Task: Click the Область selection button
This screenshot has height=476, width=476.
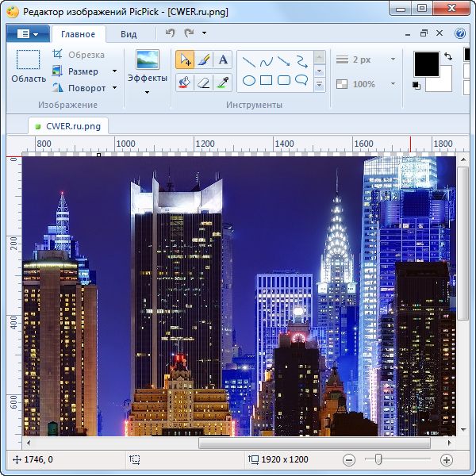Action: pos(29,67)
